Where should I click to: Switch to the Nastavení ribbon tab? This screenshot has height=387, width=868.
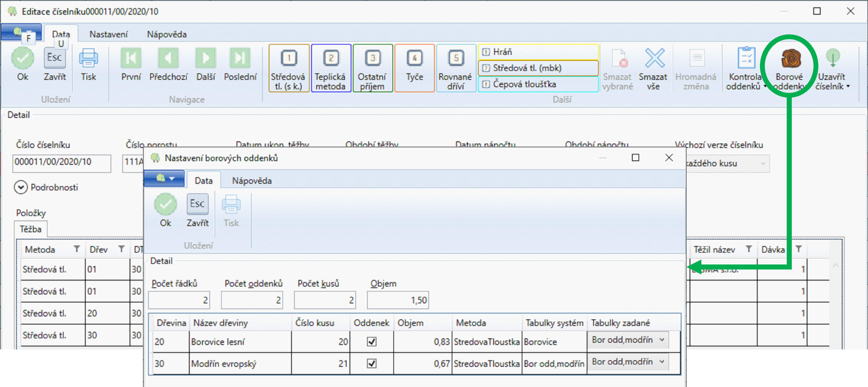pos(108,34)
